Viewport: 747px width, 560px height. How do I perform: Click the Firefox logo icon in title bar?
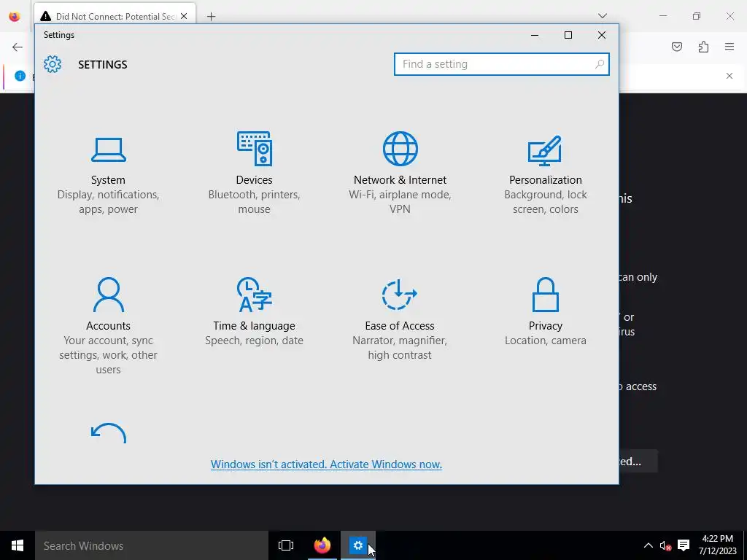(x=15, y=16)
